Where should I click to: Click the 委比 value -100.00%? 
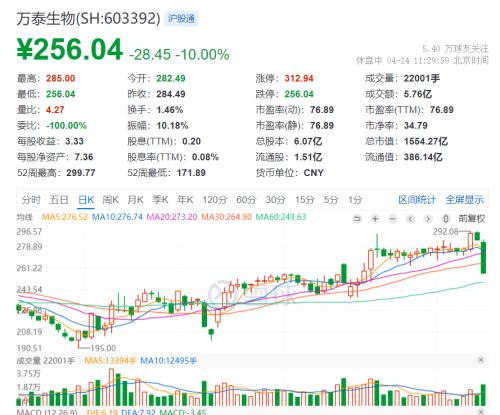tap(66, 126)
